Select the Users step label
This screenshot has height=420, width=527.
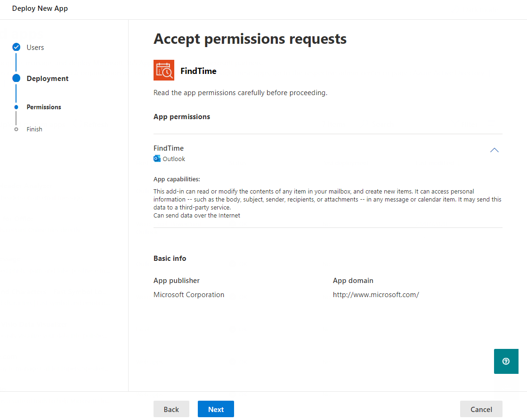[35, 47]
